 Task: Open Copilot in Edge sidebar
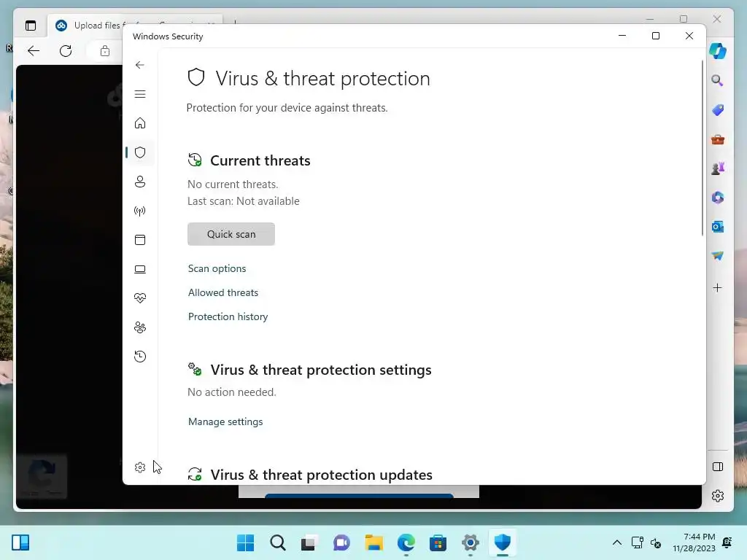(x=718, y=50)
